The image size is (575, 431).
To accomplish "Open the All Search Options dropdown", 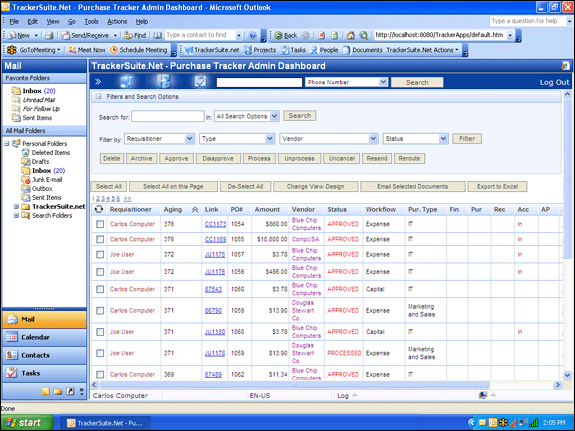I will (x=274, y=116).
